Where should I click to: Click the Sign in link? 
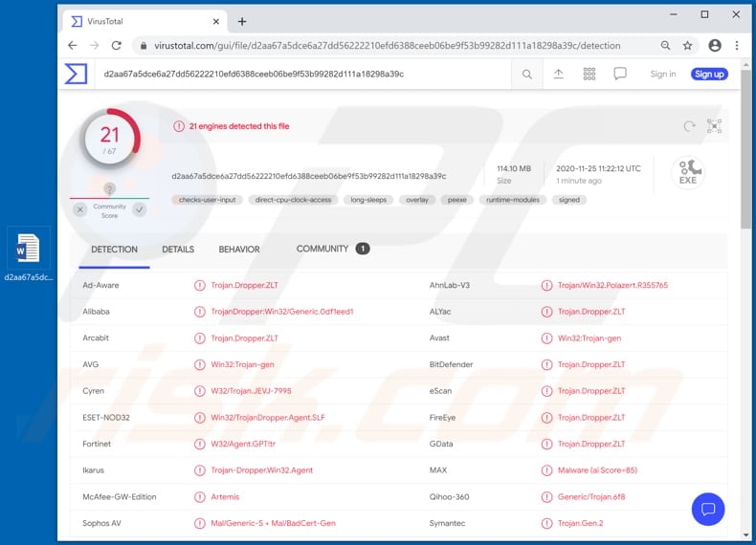point(663,74)
